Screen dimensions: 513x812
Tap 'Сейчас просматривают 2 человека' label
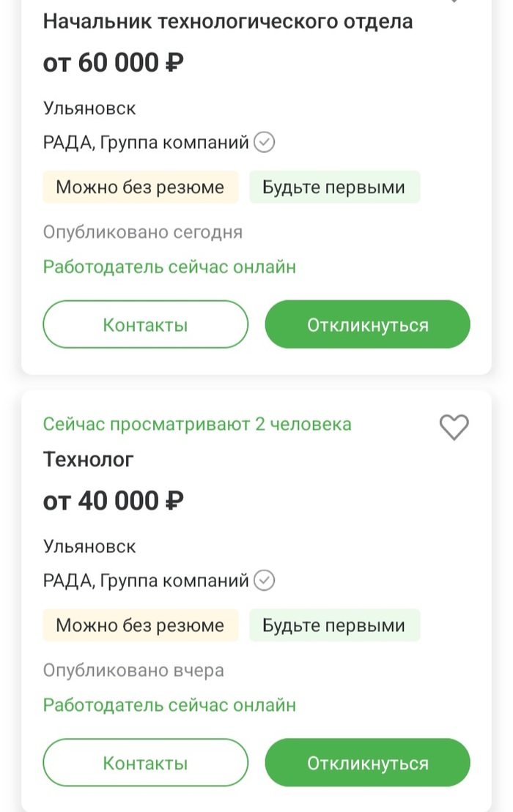[x=197, y=424]
